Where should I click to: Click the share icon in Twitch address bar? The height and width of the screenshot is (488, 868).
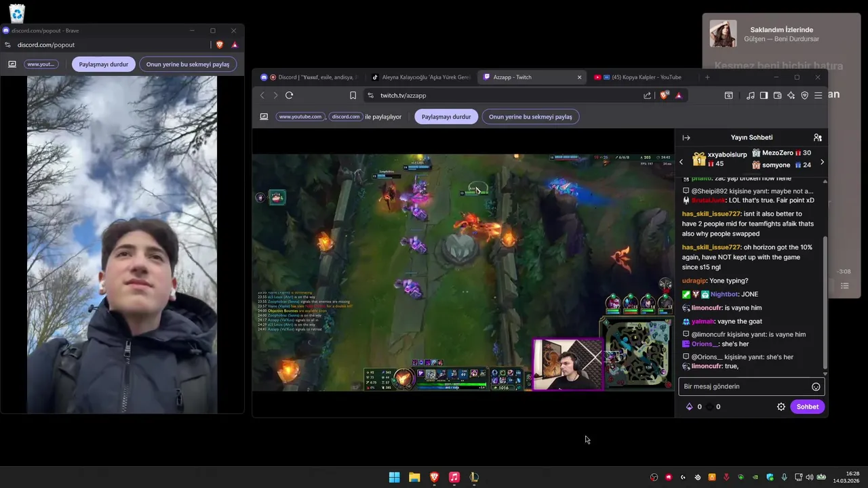(x=647, y=96)
